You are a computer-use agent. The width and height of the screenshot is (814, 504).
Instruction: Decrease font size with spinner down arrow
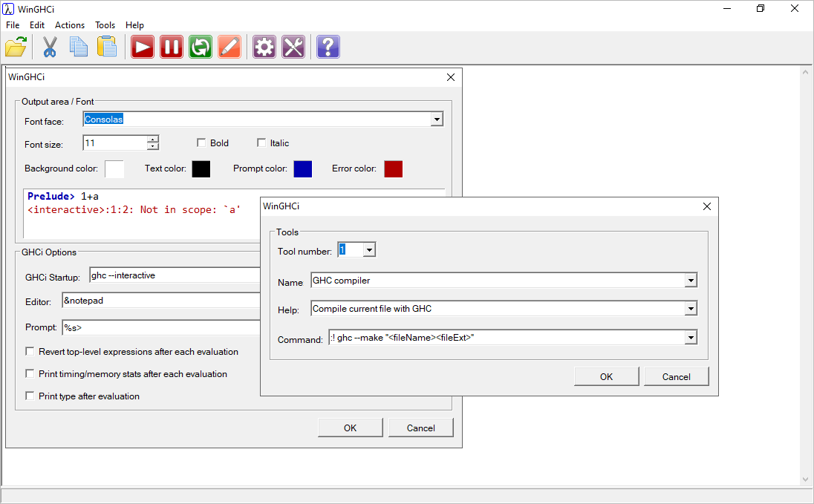[153, 146]
